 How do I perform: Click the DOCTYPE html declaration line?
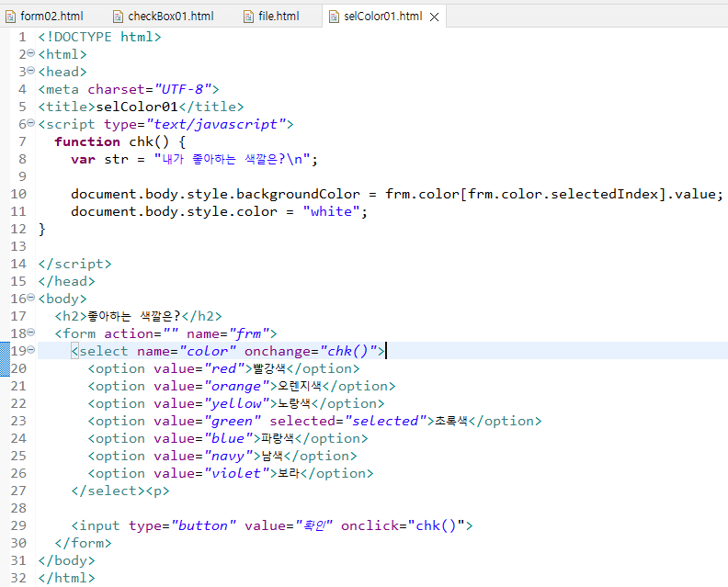(x=100, y=37)
